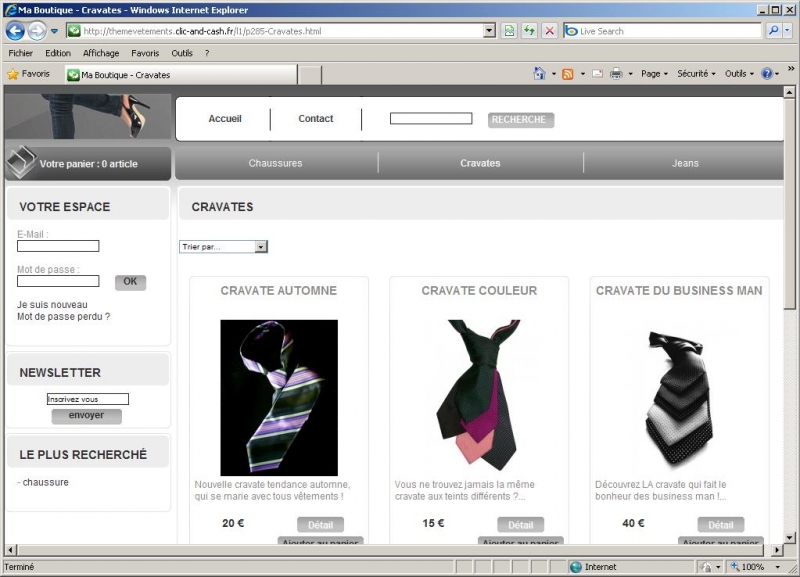Open the Edition menu

58,53
